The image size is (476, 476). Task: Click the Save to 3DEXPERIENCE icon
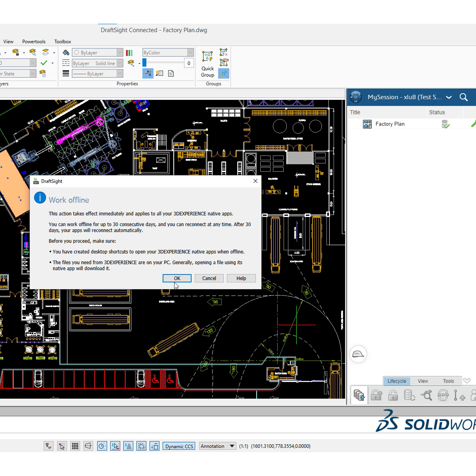click(359, 395)
